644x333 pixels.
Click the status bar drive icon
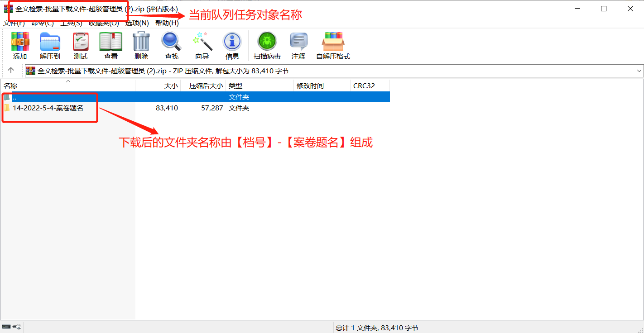click(6, 327)
